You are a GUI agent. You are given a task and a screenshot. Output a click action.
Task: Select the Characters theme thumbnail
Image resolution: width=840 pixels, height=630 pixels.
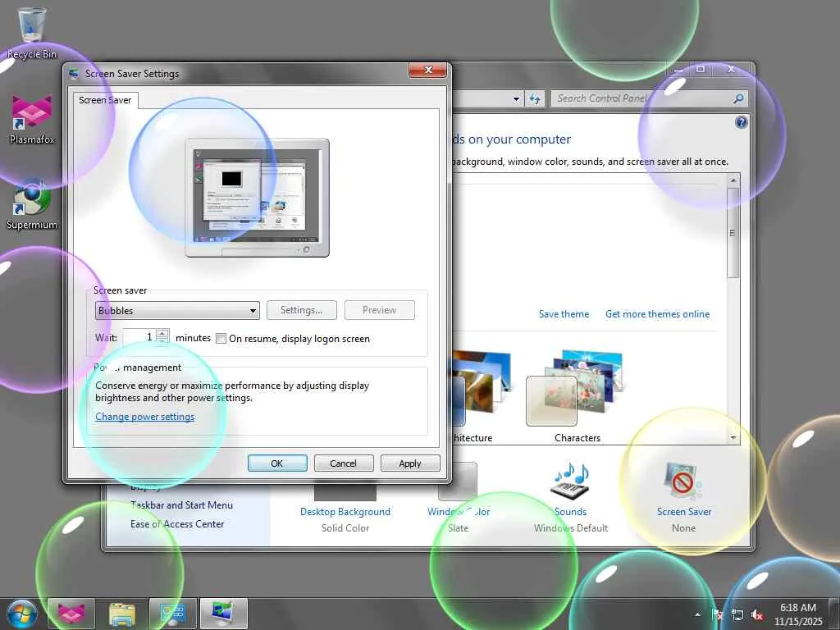click(x=577, y=388)
